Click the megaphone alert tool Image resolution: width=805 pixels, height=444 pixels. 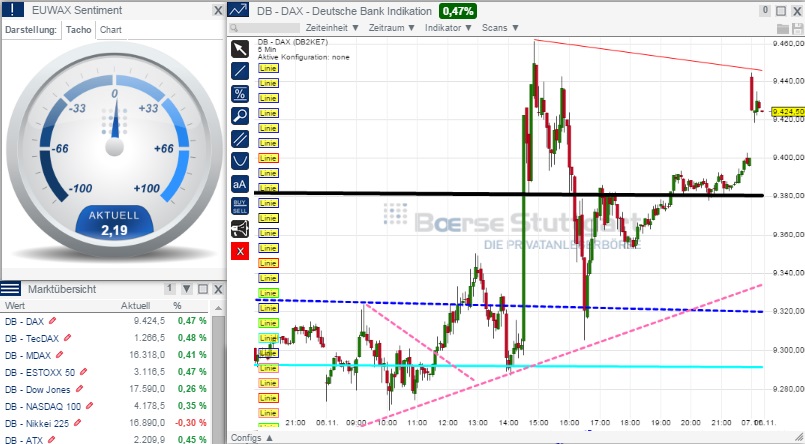tap(240, 228)
